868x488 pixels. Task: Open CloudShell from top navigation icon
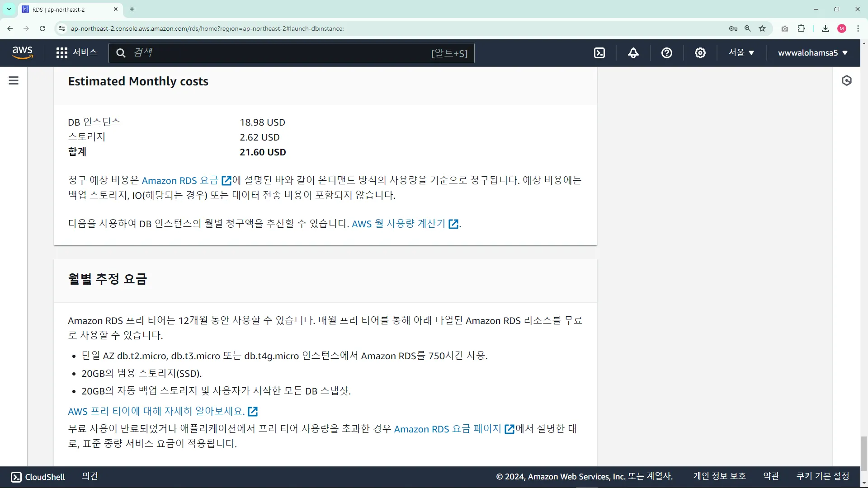click(599, 53)
